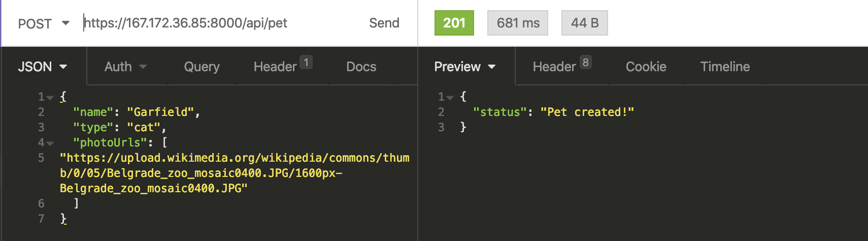This screenshot has height=241, width=868.
Task: Open the Docs tab
Action: [361, 67]
